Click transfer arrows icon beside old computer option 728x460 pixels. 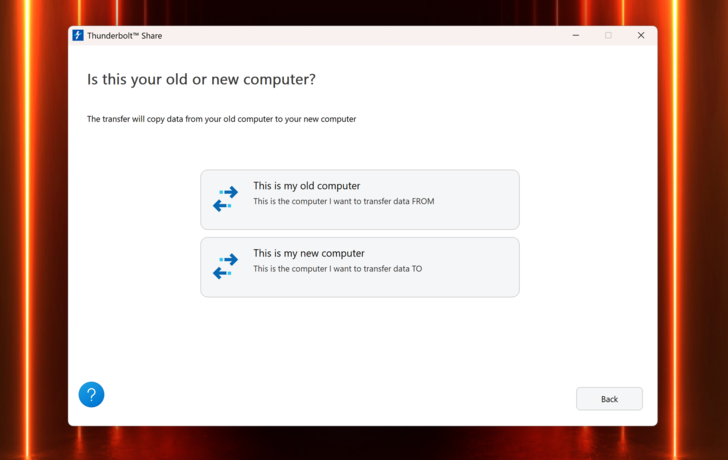pyautogui.click(x=226, y=199)
